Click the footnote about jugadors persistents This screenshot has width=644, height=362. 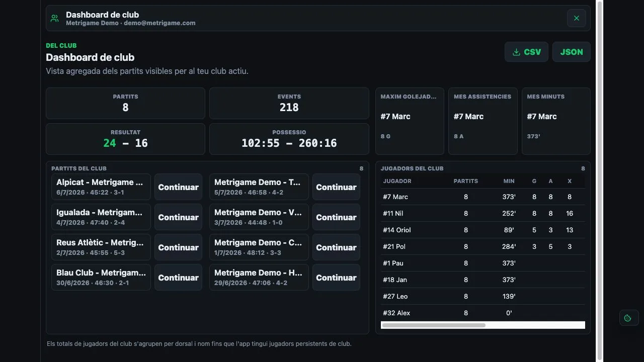(x=199, y=344)
